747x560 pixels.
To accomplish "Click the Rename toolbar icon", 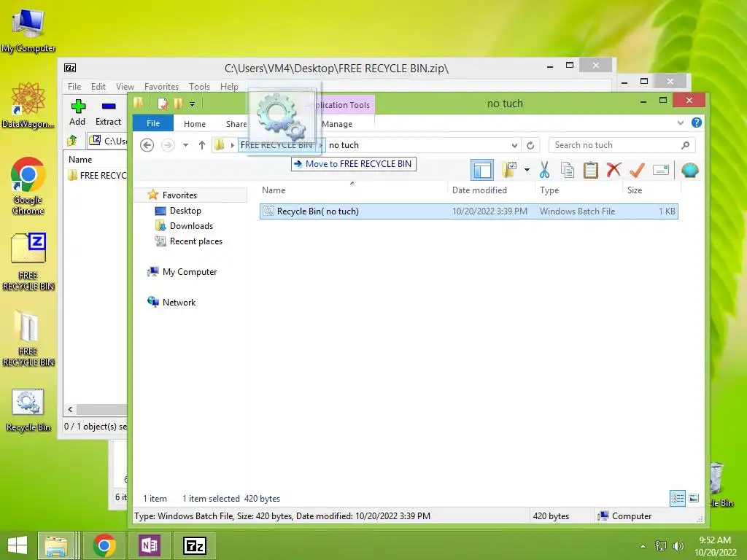I will tap(661, 170).
